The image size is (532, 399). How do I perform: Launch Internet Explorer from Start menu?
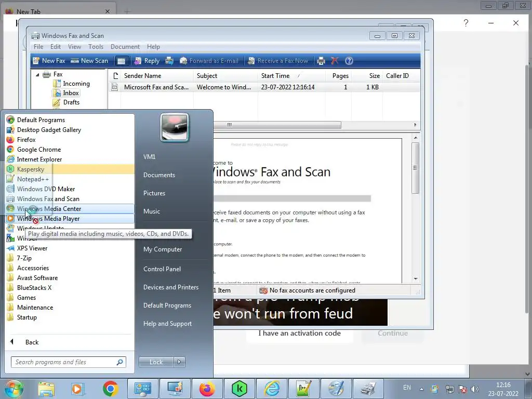(70, 159)
